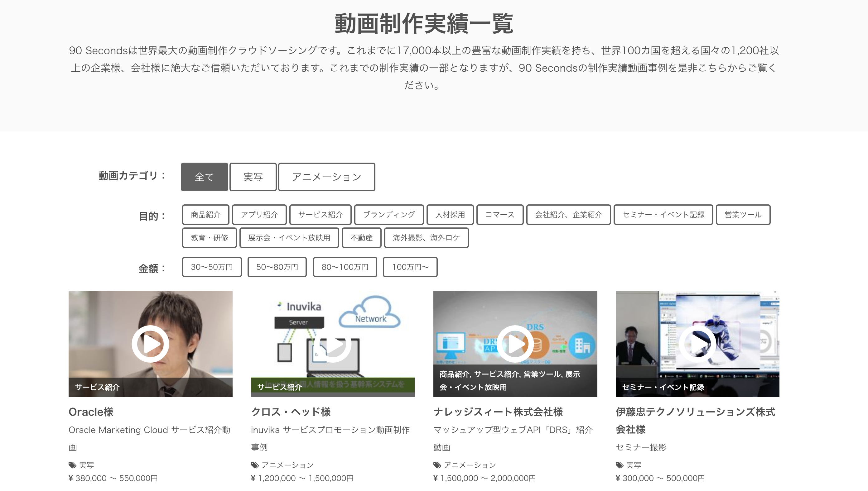Choose the 80〜100万円 price range
This screenshot has width=868, height=491.
[x=345, y=267]
